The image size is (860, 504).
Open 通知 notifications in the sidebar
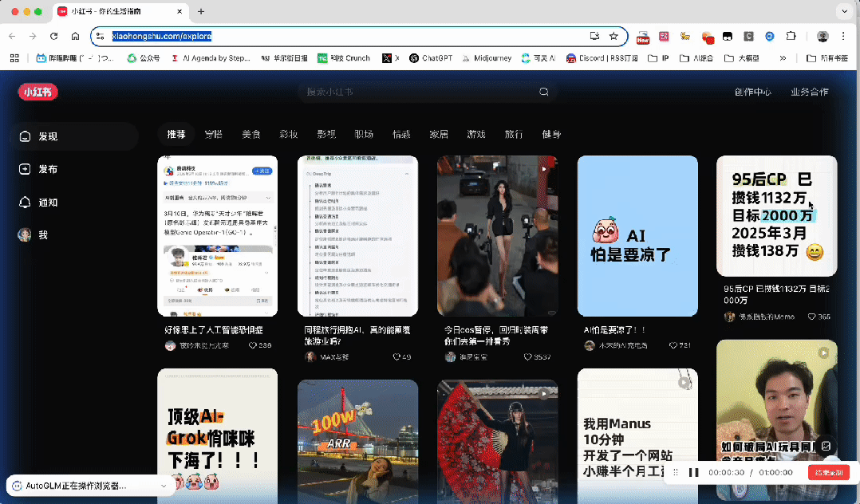(24, 203)
